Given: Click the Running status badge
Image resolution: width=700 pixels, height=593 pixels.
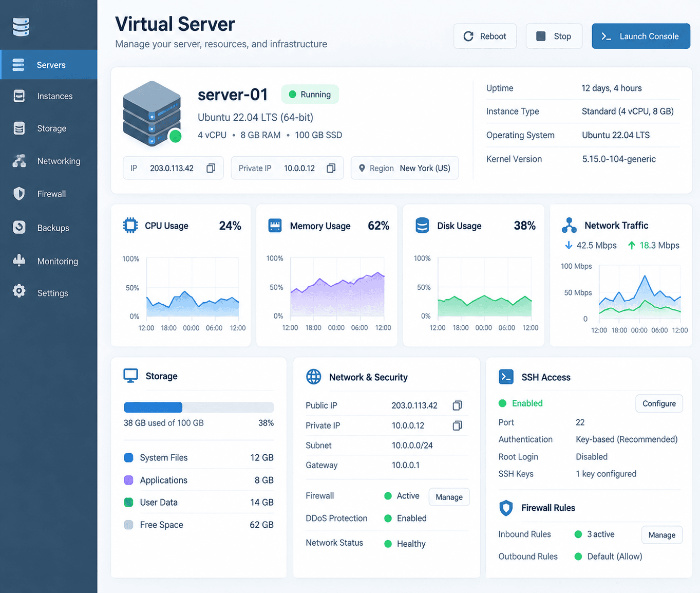Looking at the screenshot, I should (x=310, y=94).
